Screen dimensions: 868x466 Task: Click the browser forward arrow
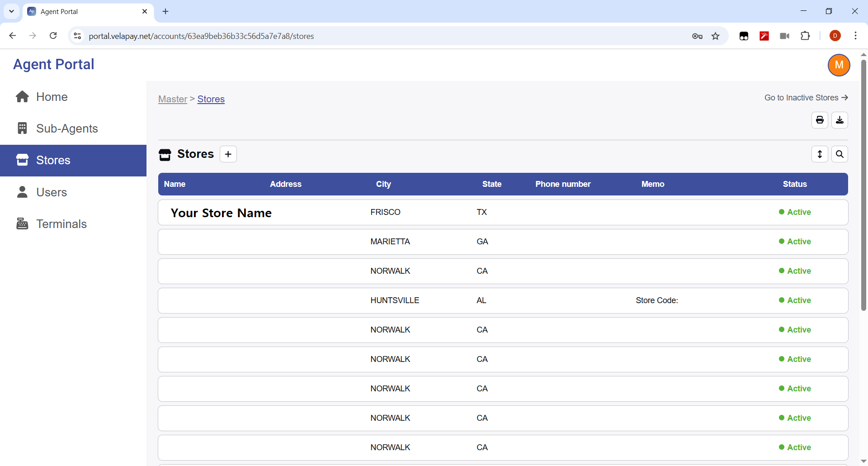(x=33, y=36)
